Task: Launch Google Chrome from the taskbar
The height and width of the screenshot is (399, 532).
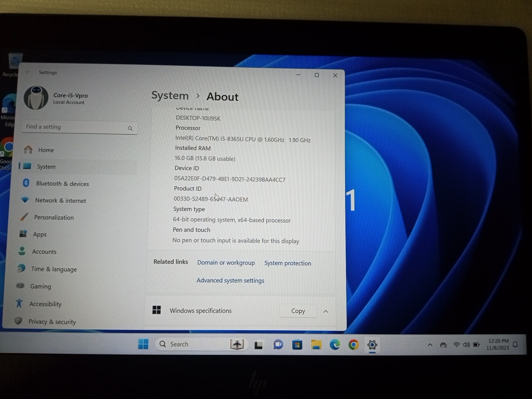Action: click(x=354, y=345)
